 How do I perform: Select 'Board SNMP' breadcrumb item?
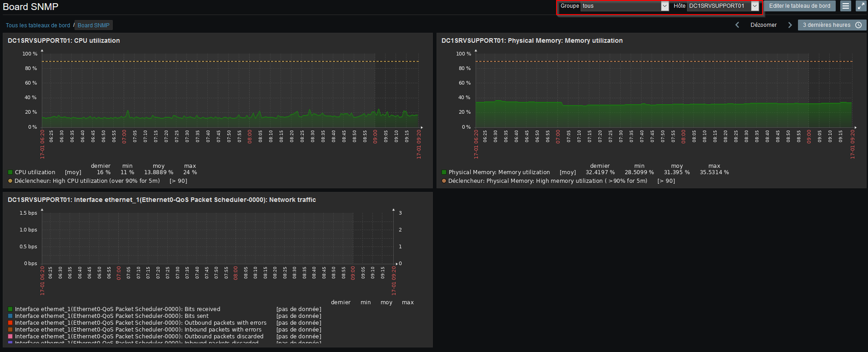coord(93,25)
